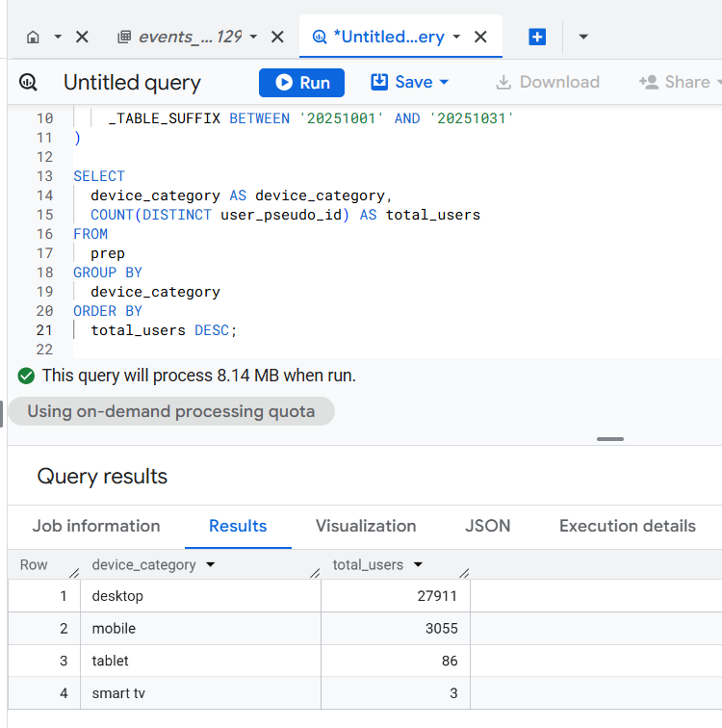Screen dimensions: 722x728
Task: Close the events table tab
Action: tap(277, 38)
